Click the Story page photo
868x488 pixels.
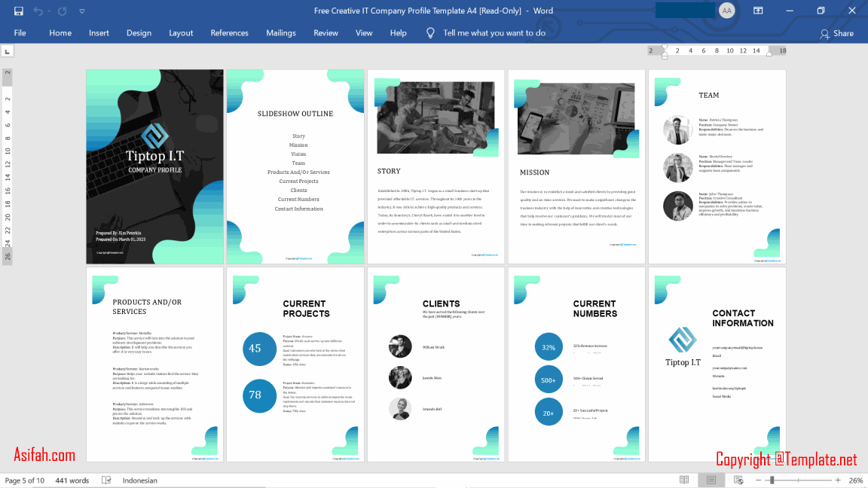(x=436, y=117)
